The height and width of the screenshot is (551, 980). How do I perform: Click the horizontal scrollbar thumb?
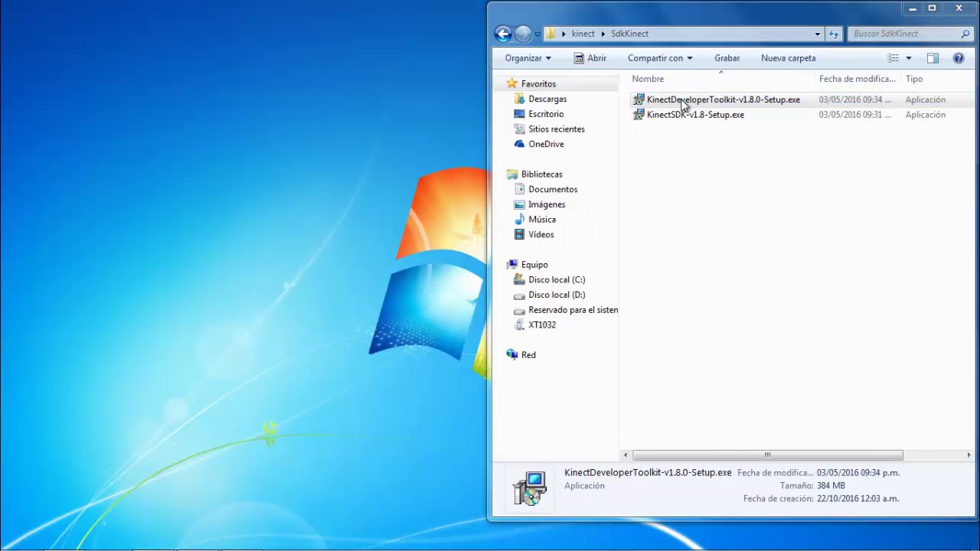pos(767,455)
